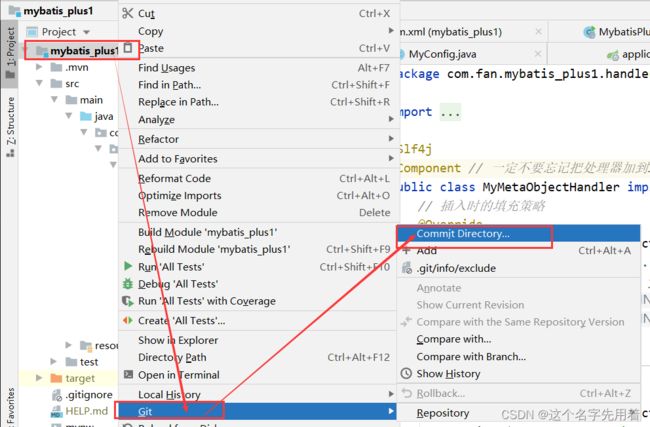The image size is (650, 427).
Task: Click the Create 'All Tests' configuration icon
Action: (x=128, y=320)
